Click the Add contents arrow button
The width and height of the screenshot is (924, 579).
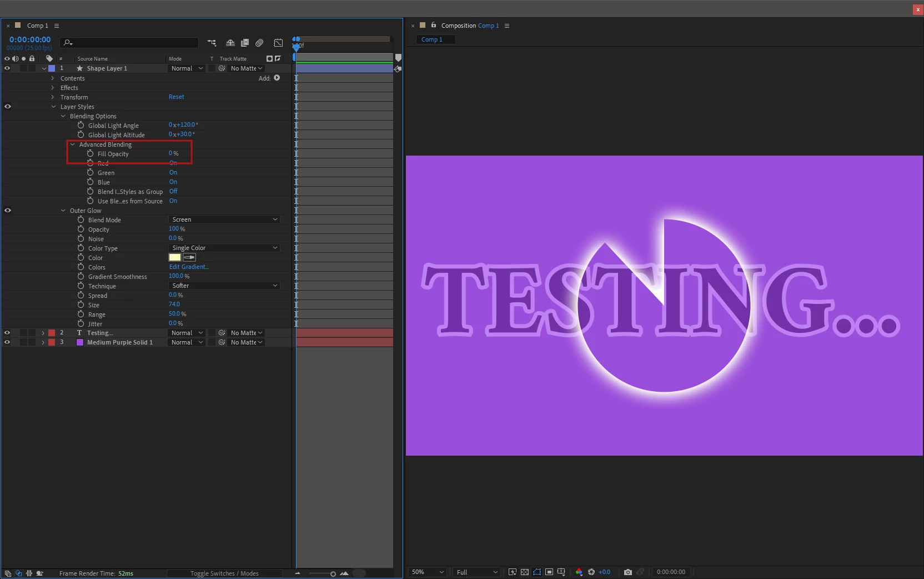pyautogui.click(x=277, y=78)
